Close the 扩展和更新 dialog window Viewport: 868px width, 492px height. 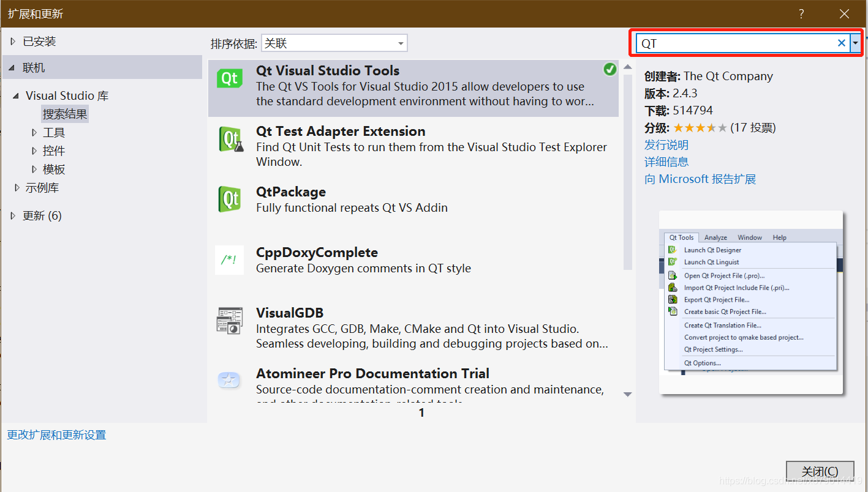point(844,14)
